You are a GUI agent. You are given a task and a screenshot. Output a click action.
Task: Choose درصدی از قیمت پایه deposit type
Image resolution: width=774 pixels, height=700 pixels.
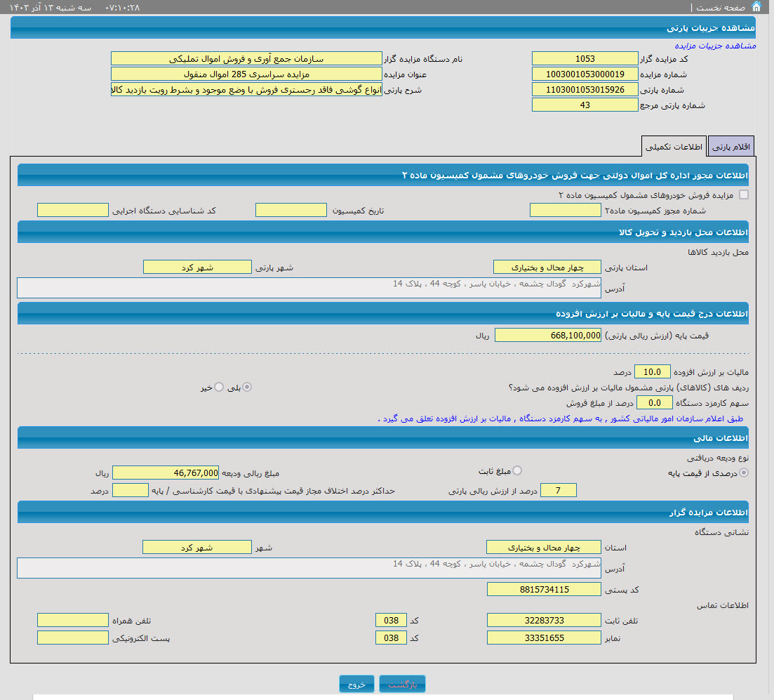744,473
